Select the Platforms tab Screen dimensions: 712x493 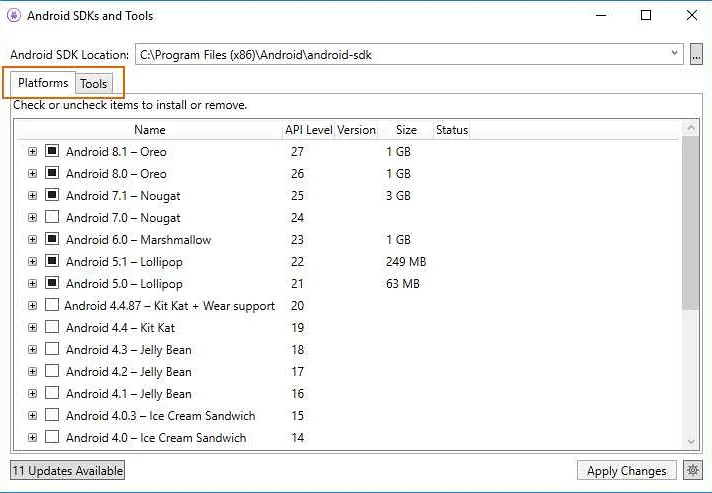point(43,83)
